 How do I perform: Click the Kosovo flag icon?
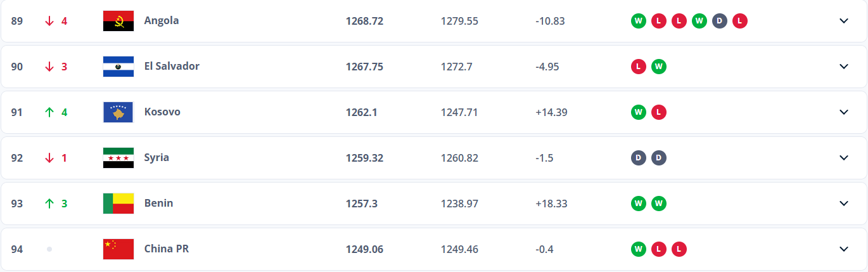point(118,112)
